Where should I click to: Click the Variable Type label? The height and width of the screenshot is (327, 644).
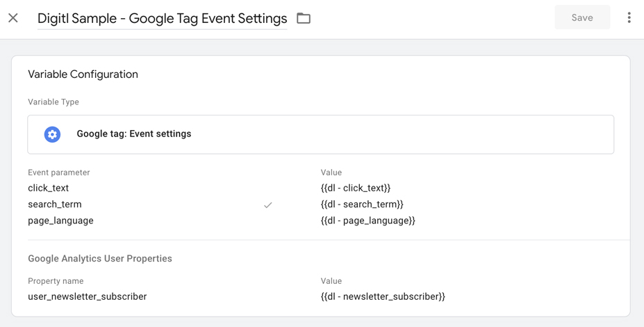click(53, 102)
